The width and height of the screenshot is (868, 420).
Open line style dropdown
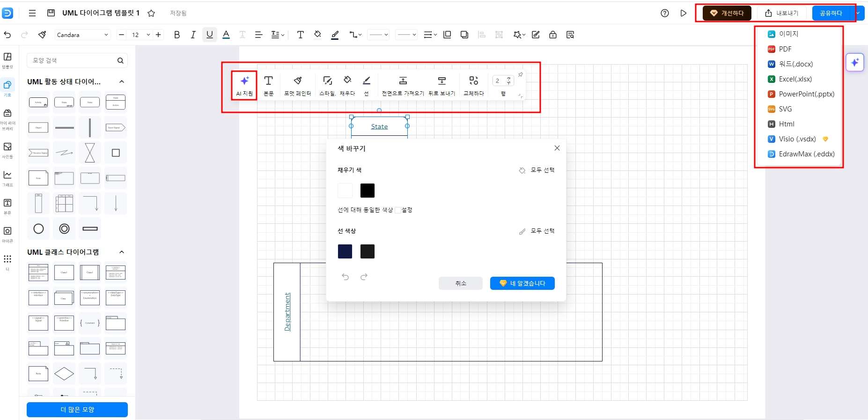coord(378,35)
